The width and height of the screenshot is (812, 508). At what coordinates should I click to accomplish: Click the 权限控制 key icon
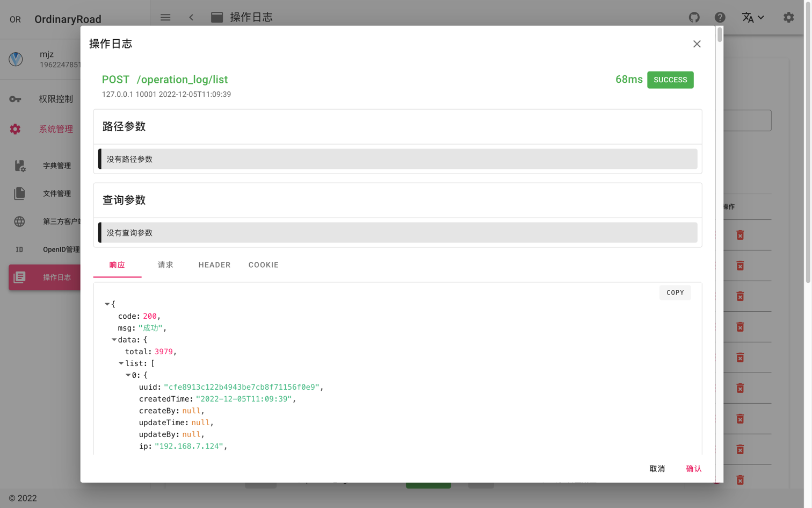(15, 99)
